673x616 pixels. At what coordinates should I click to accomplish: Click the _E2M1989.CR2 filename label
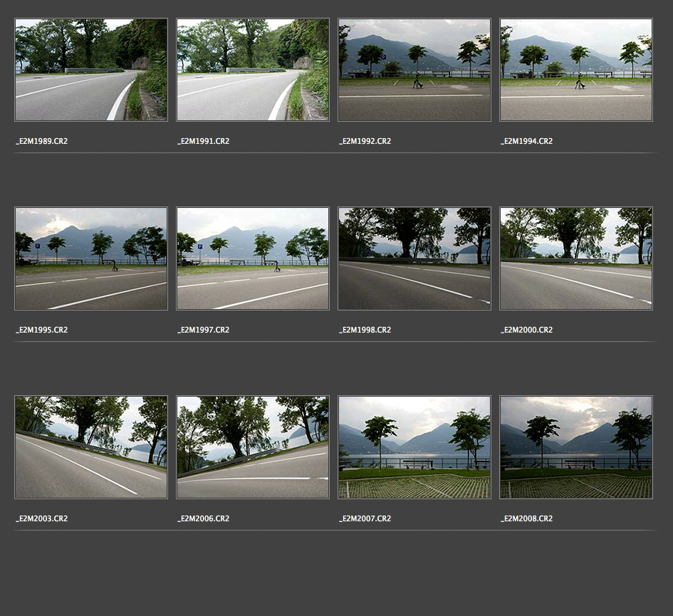coord(42,142)
